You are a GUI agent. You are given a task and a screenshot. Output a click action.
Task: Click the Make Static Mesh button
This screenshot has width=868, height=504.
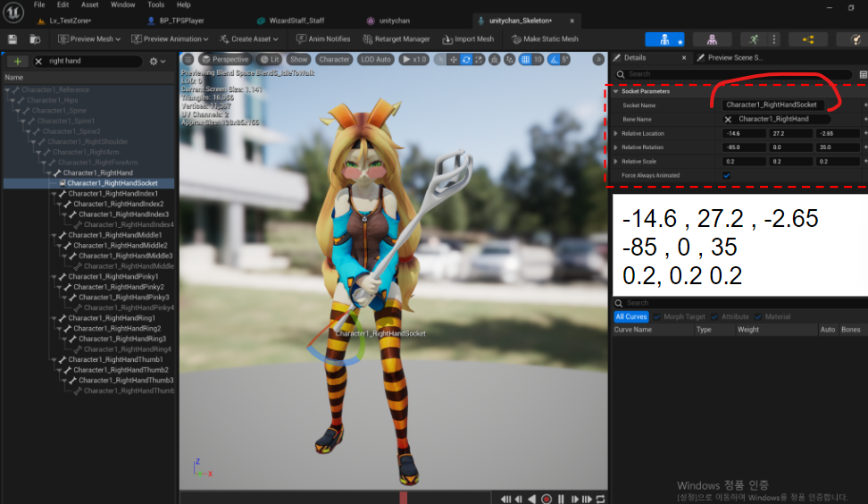pyautogui.click(x=545, y=38)
